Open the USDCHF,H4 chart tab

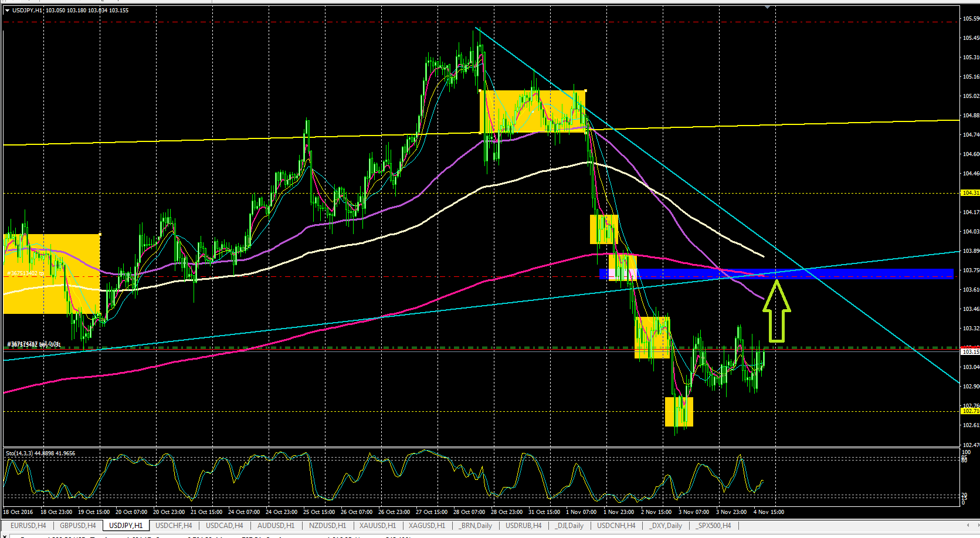(174, 526)
